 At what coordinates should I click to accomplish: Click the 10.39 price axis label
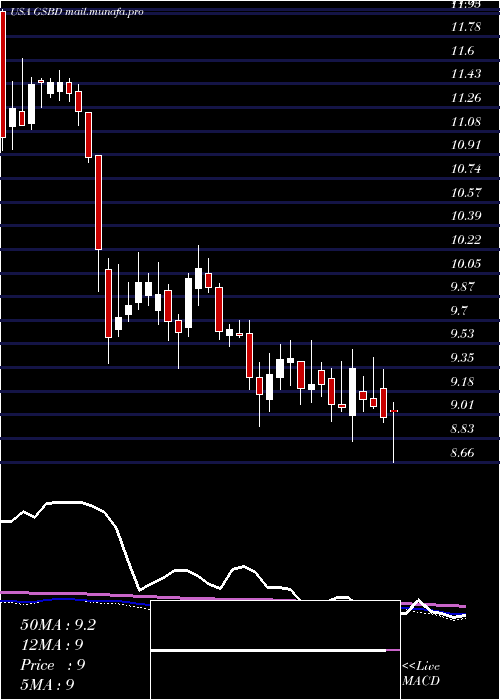coord(466,216)
